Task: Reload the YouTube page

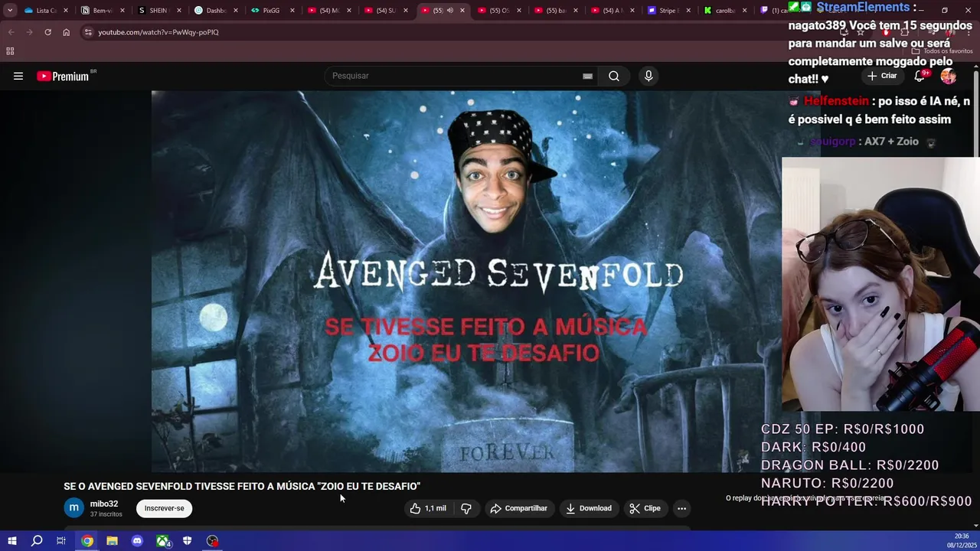Action: [47, 32]
